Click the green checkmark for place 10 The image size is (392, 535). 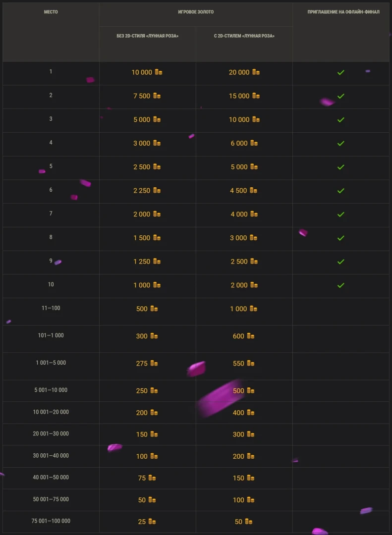coord(340,285)
